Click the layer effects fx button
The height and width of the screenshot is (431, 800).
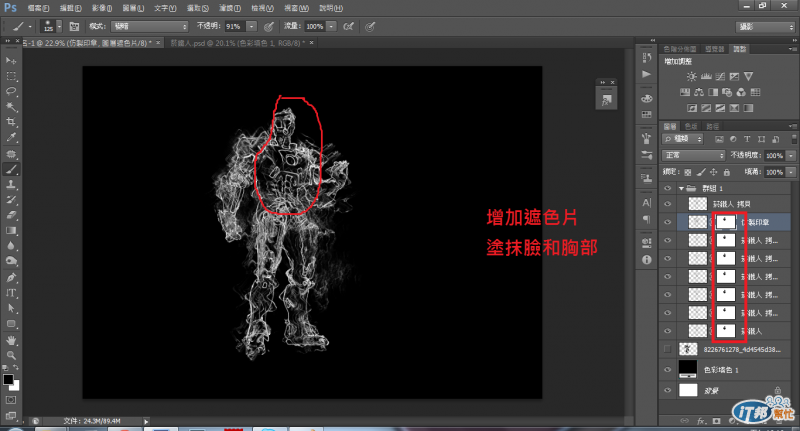coord(702,421)
